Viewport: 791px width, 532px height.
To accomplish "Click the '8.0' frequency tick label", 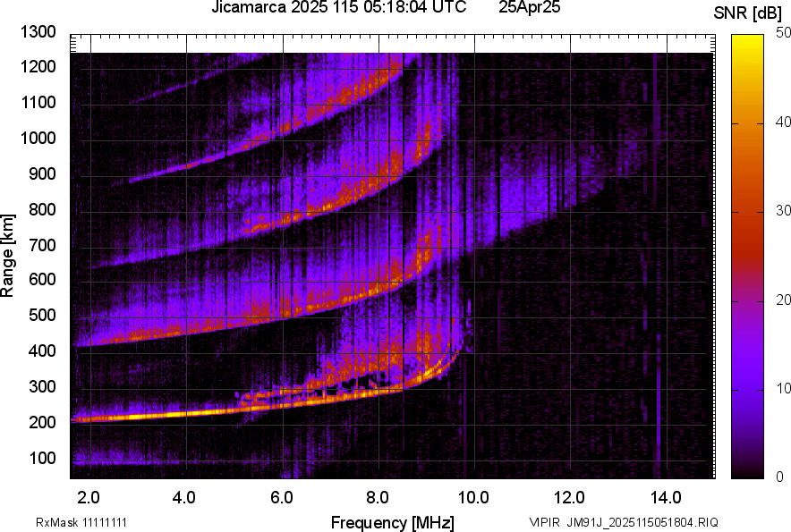I will [x=378, y=498].
